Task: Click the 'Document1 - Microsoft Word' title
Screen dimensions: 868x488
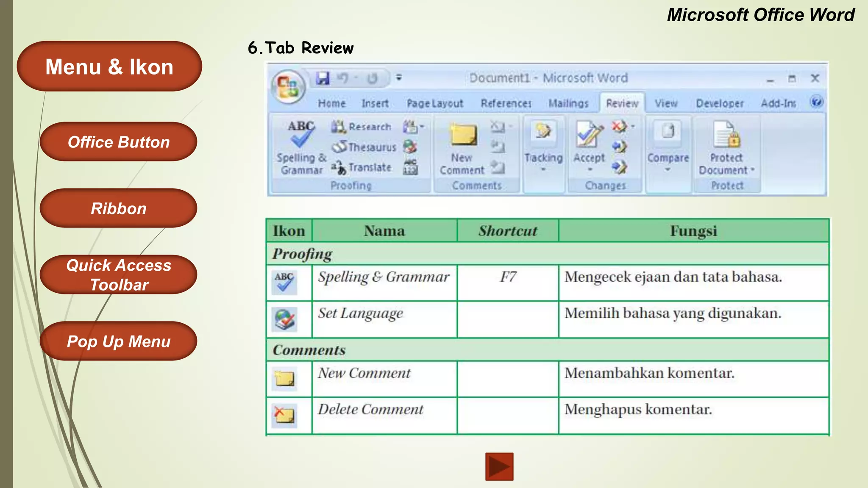Action: click(x=548, y=78)
